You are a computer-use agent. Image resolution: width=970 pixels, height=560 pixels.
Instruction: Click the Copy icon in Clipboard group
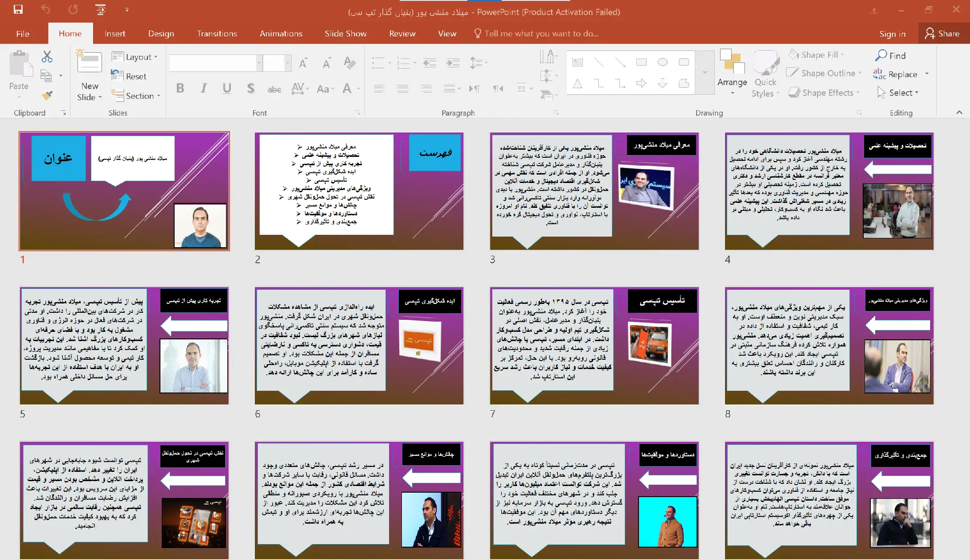point(46,76)
